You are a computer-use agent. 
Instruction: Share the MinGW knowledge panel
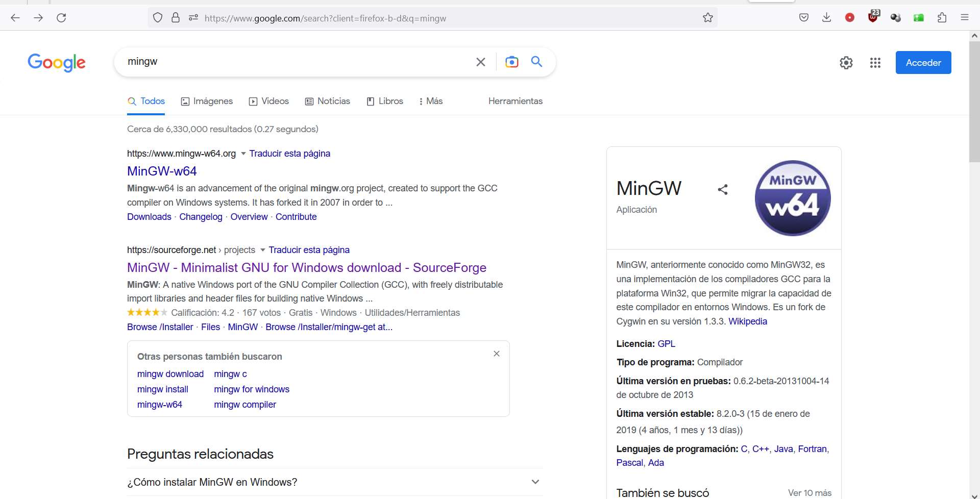(723, 189)
